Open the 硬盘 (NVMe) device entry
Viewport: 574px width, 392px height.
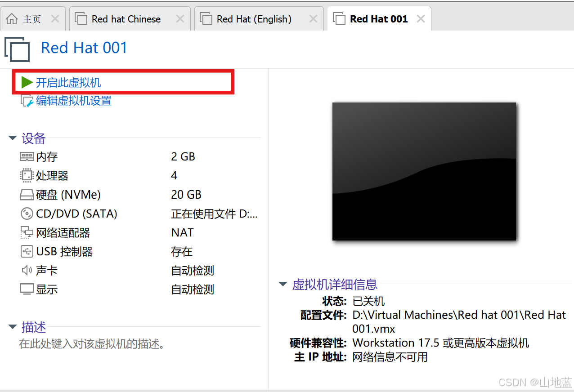tap(68, 195)
